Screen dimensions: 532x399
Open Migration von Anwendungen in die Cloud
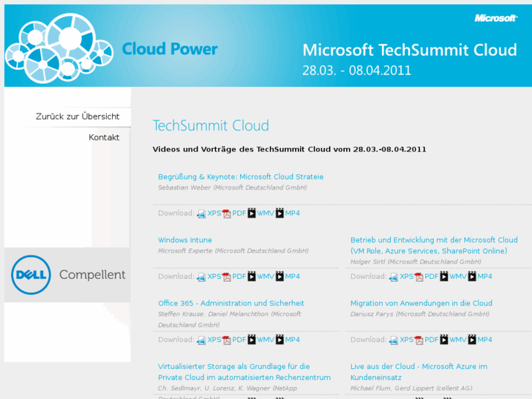tap(422, 303)
